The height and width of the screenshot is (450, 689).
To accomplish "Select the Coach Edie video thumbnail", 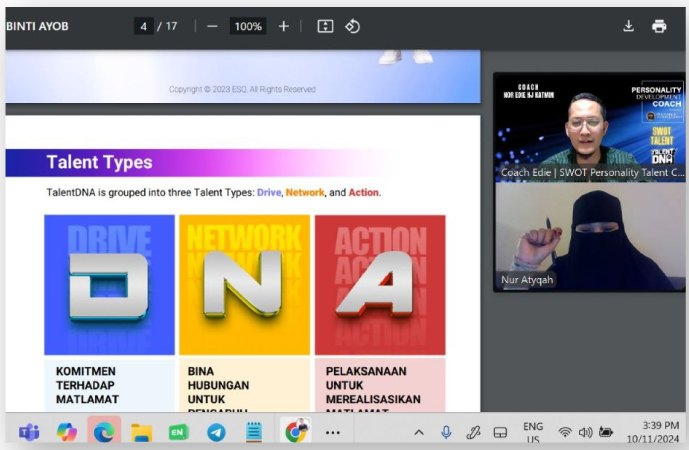I will click(x=590, y=126).
